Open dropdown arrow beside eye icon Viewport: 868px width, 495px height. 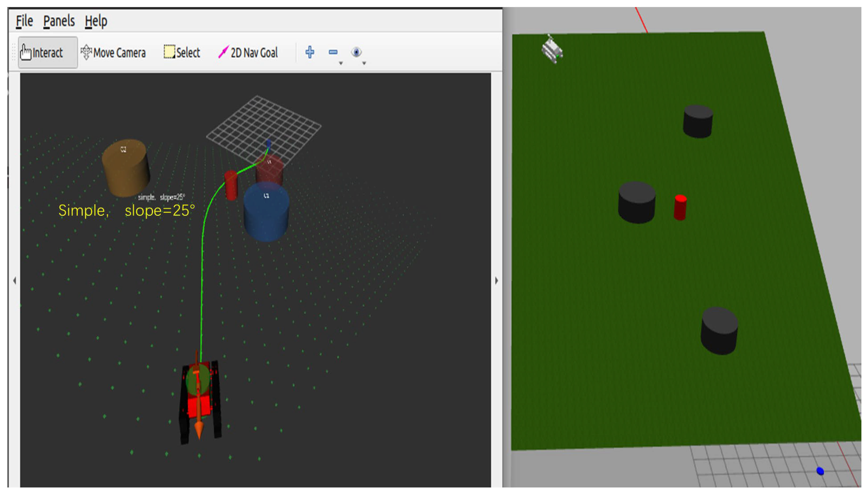[x=364, y=63]
